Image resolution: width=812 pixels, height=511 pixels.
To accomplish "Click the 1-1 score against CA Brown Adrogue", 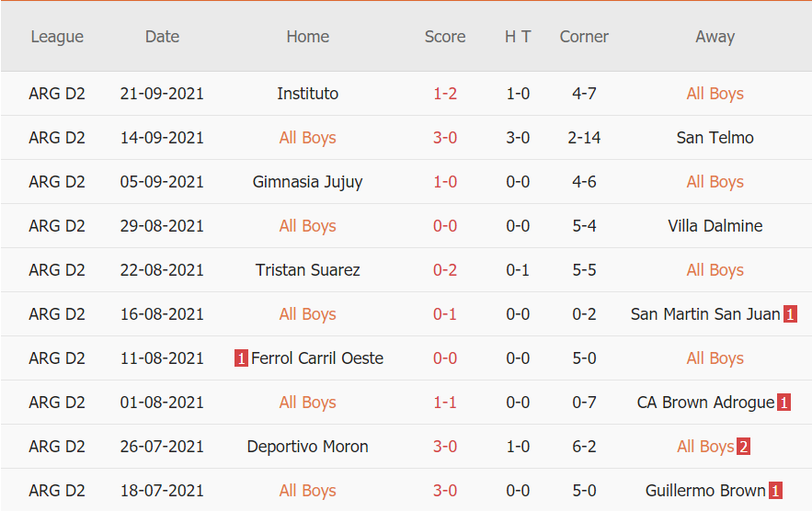I will coord(445,403).
